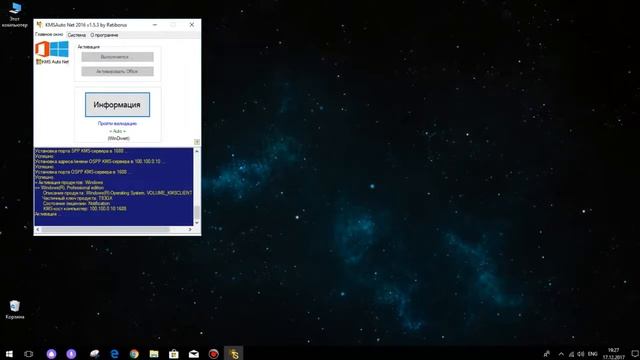Open Task View on the taskbar
The image size is (640, 360).
pos(29,354)
